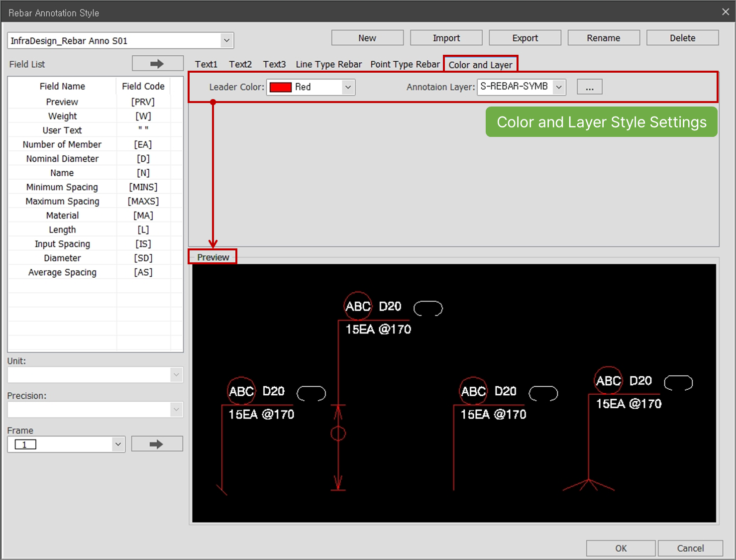Image resolution: width=736 pixels, height=560 pixels.
Task: Open the Point Type Rebar tab
Action: click(x=405, y=64)
